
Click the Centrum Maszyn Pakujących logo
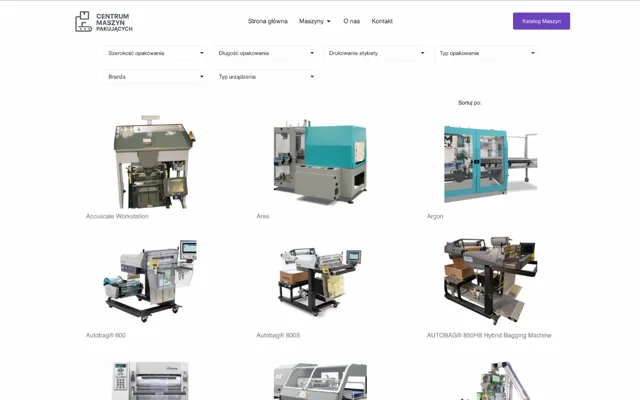coord(104,22)
